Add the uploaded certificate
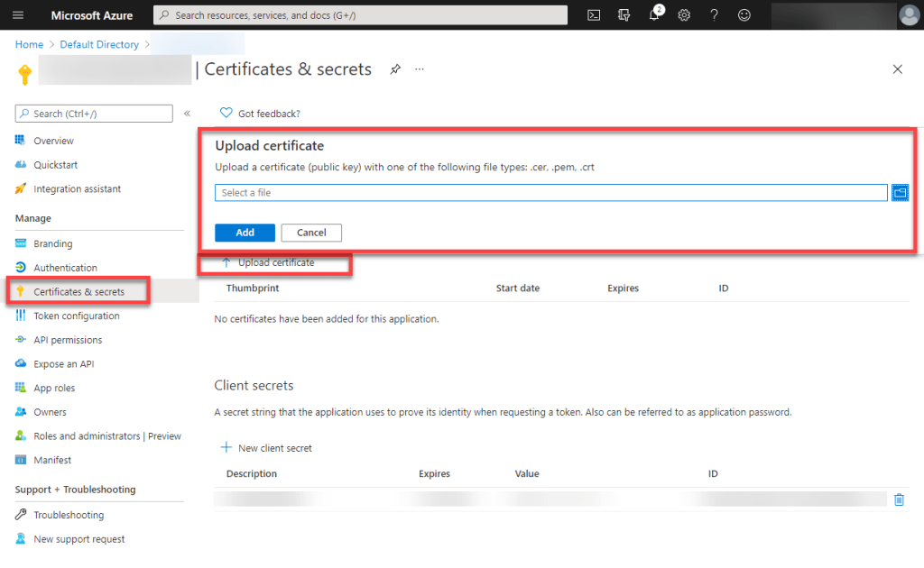Viewport: 924px width, 568px height. [245, 232]
